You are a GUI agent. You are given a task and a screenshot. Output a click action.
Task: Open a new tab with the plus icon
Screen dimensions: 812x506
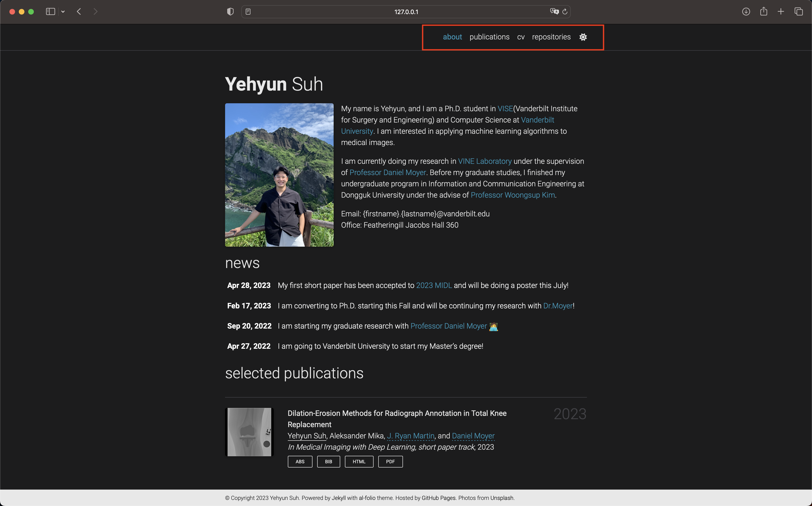click(x=781, y=12)
